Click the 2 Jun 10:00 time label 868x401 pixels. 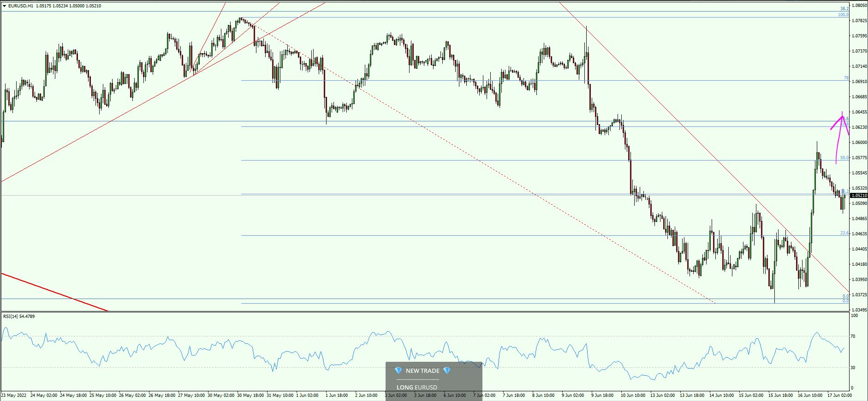[367, 395]
